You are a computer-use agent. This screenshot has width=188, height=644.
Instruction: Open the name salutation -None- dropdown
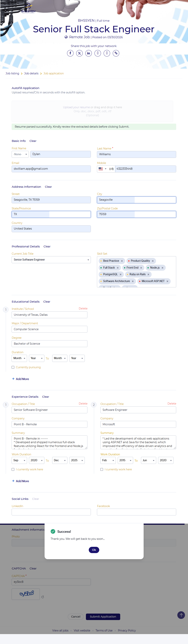(x=20, y=154)
